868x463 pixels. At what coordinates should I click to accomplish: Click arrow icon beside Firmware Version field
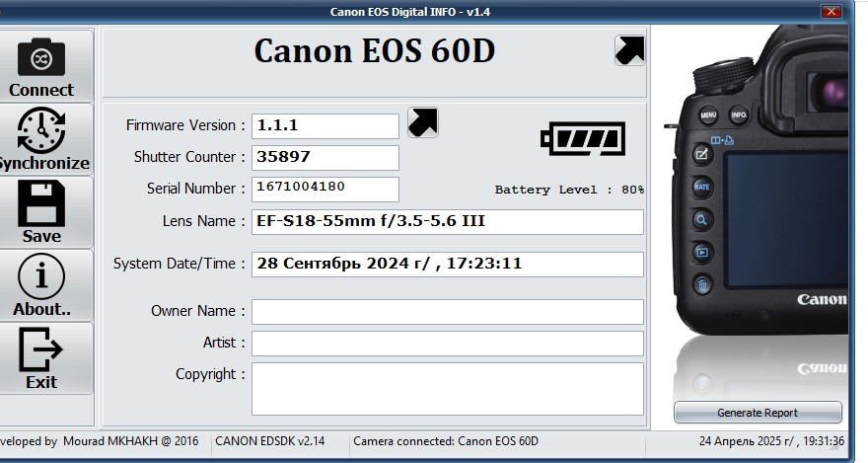coord(423,122)
